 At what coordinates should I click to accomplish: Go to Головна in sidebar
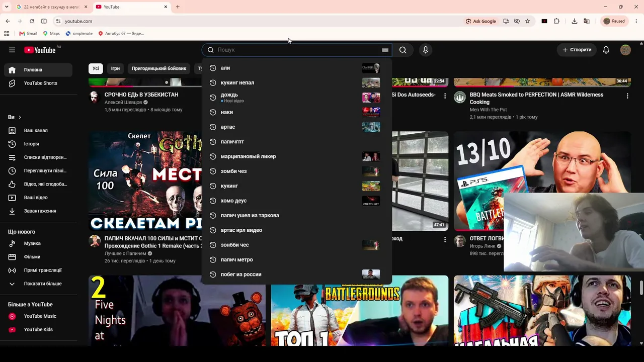tap(39, 70)
